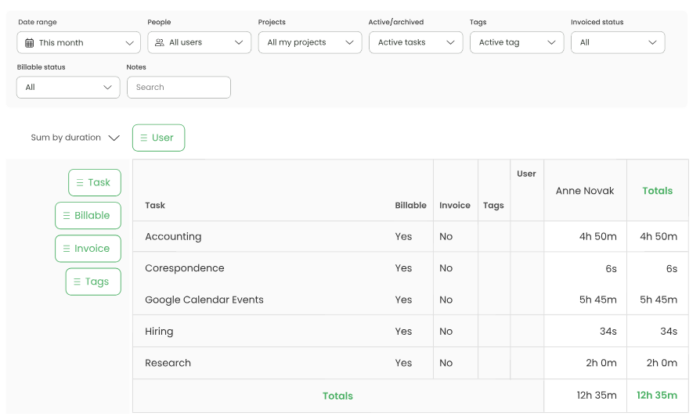The height and width of the screenshot is (420, 700).
Task: Click the drag handle icon on Billable chip
Action: coord(67,216)
